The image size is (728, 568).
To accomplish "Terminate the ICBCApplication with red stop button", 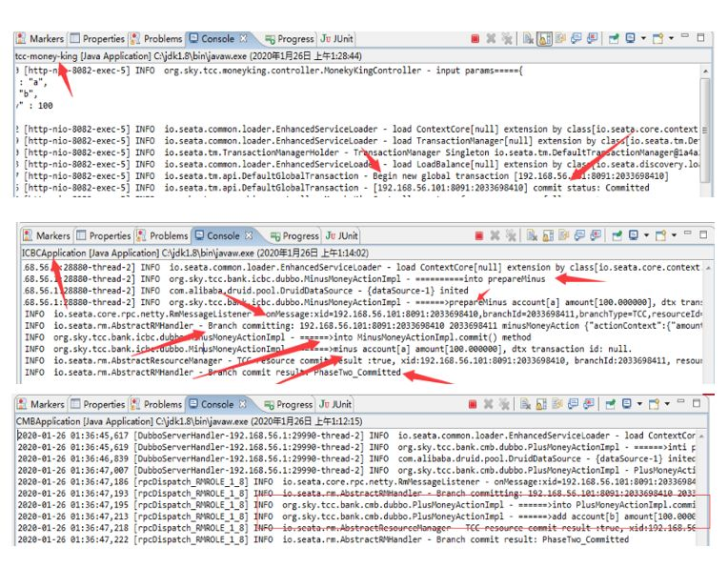I will [479, 235].
